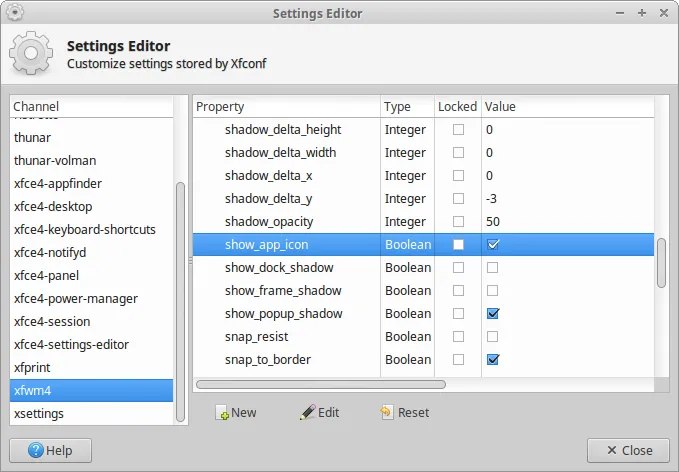Select the xsettings channel
This screenshot has height=472, width=679.
click(x=91, y=413)
